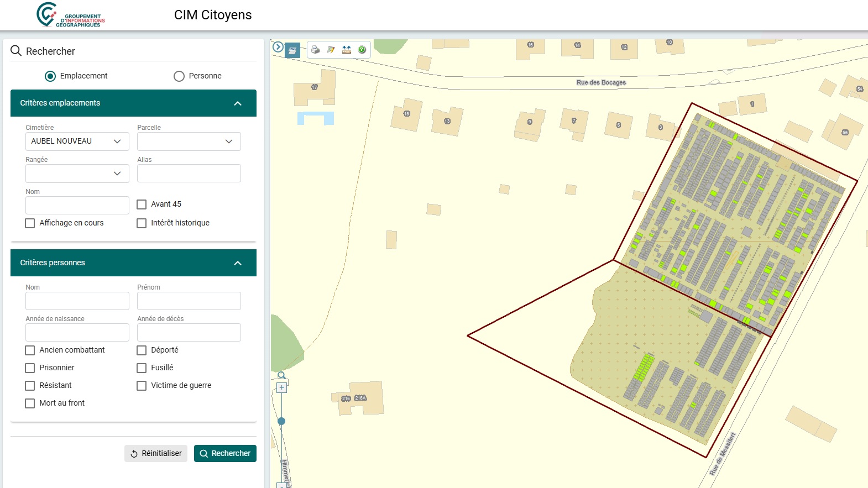Check the Victime de guerre box
The width and height of the screenshot is (868, 488).
pyautogui.click(x=142, y=386)
